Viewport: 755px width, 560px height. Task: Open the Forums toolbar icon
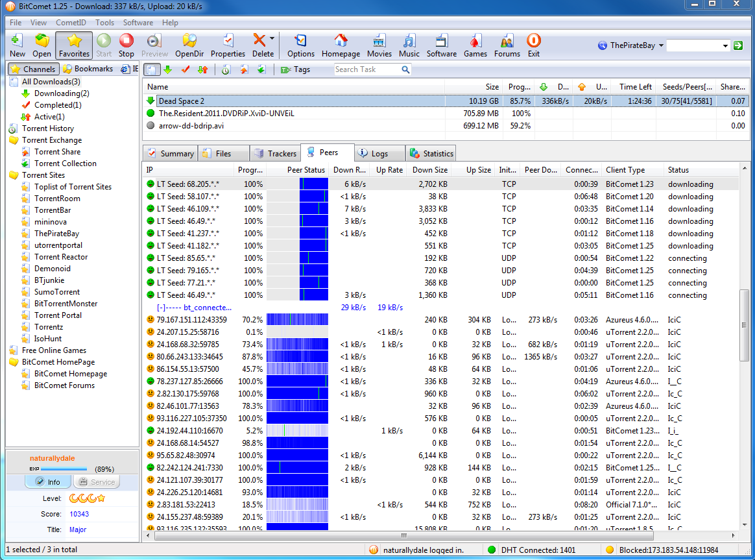[x=507, y=45]
